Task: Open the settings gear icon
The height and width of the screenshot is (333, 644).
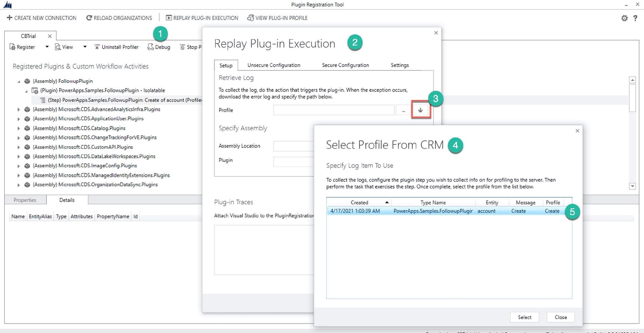Action: tap(624, 18)
